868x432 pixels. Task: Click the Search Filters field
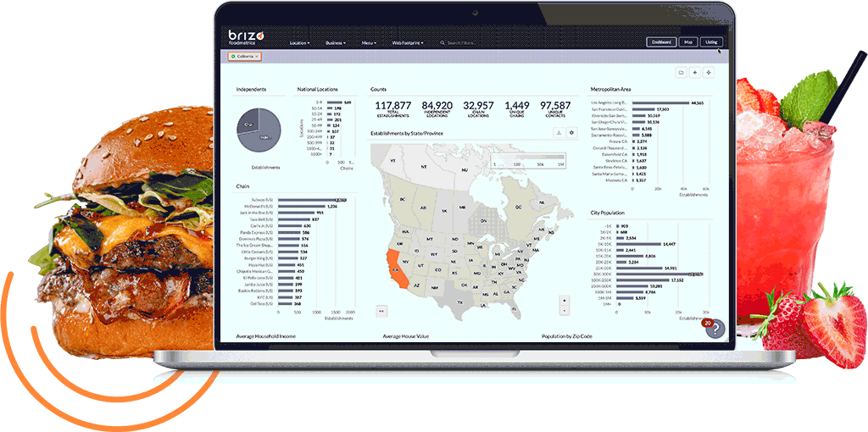(462, 42)
